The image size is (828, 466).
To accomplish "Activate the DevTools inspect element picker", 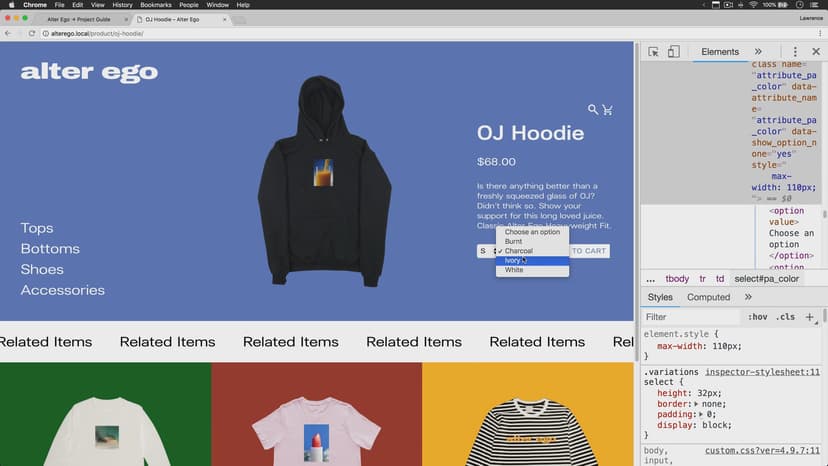I will tap(653, 52).
